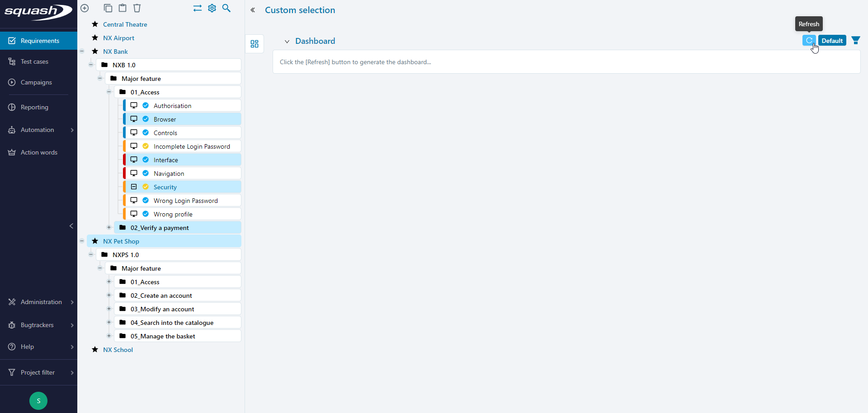Viewport: 868px width, 413px height.
Task: Open tree settings with the gear icon
Action: [212, 8]
